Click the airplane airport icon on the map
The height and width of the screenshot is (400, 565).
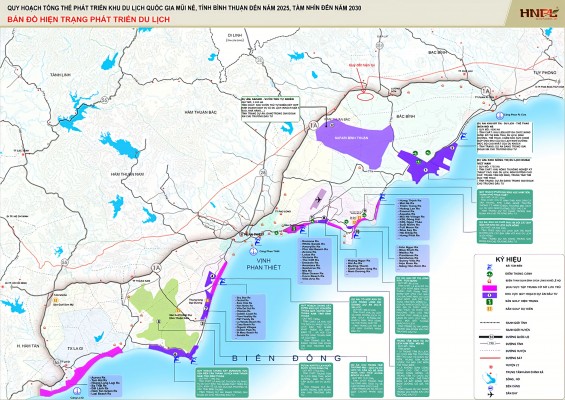(319, 199)
